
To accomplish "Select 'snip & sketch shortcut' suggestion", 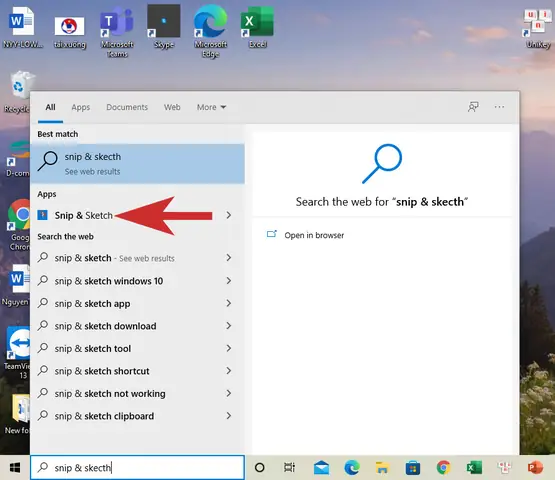I will 137,371.
